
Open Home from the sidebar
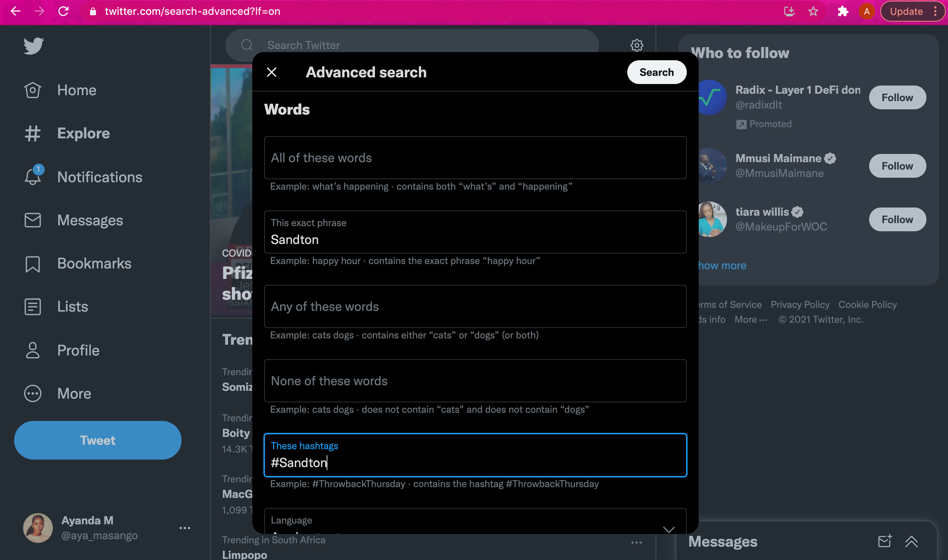point(60,90)
